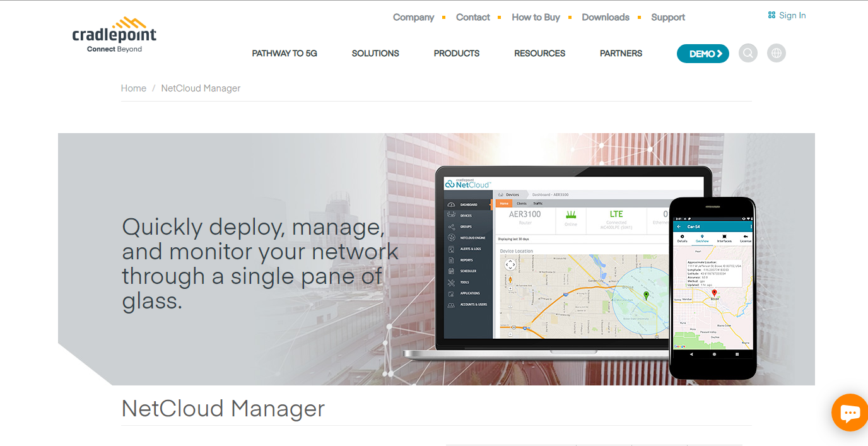Open the PARTNERS menu
Image resolution: width=868 pixels, height=446 pixels.
point(621,54)
